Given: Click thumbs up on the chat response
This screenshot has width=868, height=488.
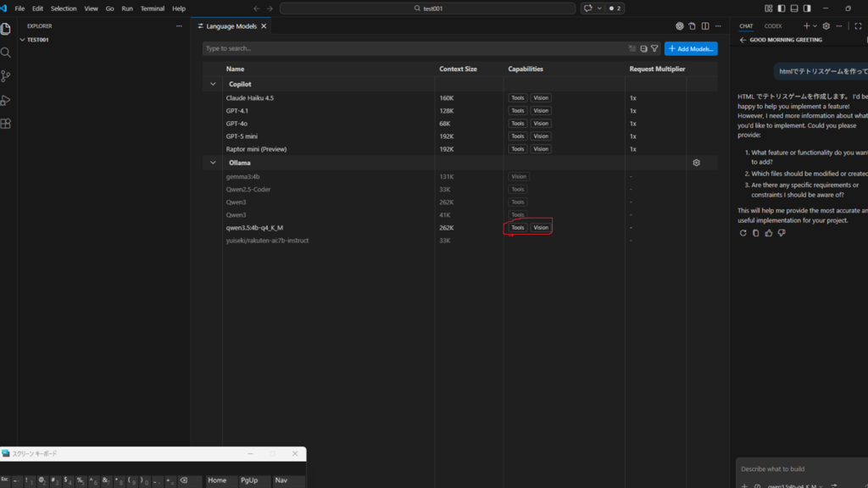Looking at the screenshot, I should tap(769, 233).
